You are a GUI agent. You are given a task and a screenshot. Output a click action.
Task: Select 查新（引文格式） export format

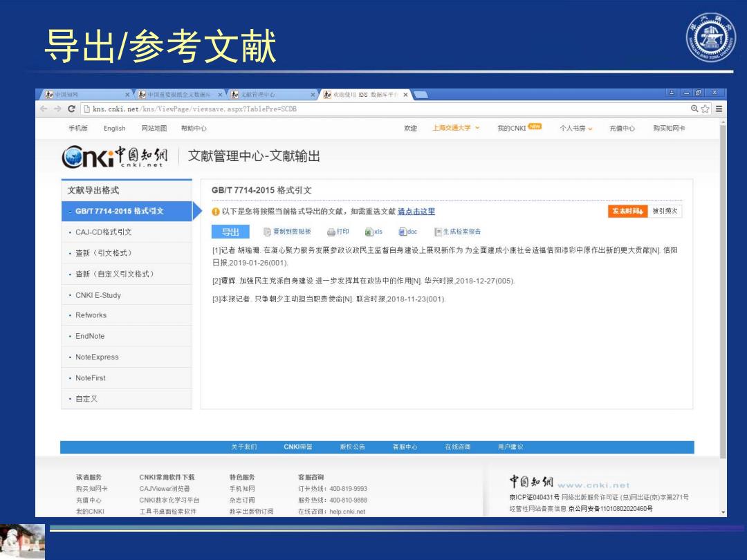(127, 253)
